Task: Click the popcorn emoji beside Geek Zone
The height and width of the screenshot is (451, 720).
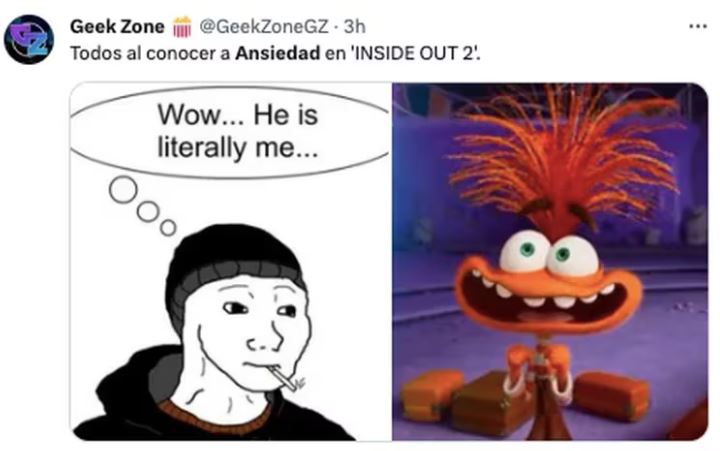Action: [x=182, y=27]
